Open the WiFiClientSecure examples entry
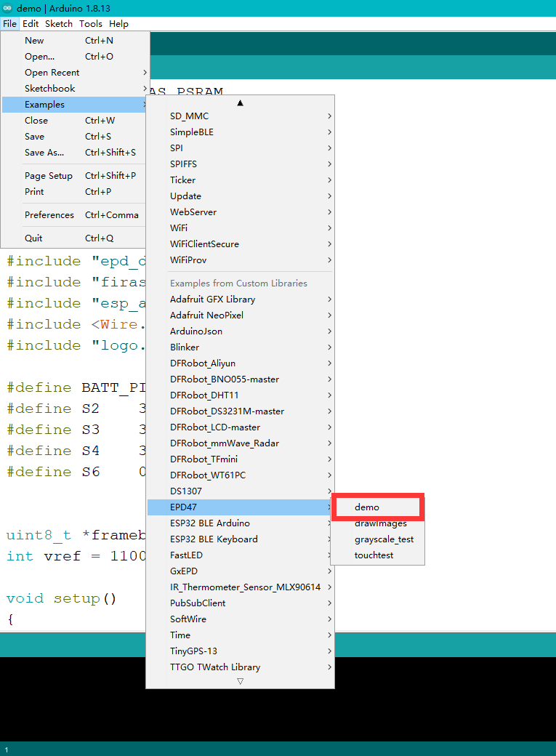556x756 pixels. tap(240, 244)
